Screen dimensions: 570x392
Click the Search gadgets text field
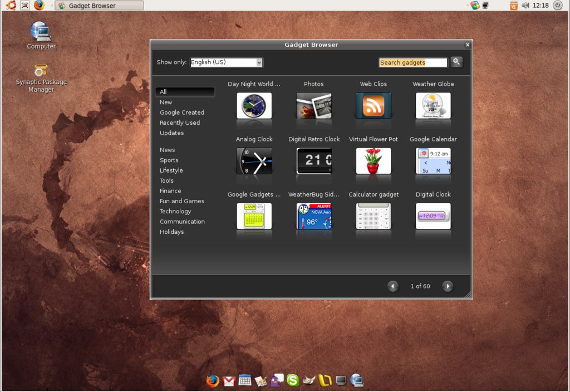[412, 62]
